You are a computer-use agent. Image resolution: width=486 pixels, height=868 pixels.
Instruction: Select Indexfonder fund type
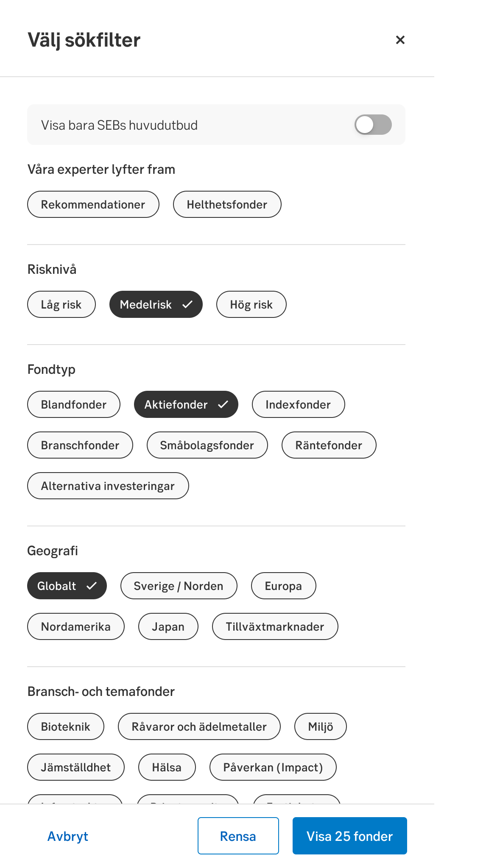coord(298,404)
